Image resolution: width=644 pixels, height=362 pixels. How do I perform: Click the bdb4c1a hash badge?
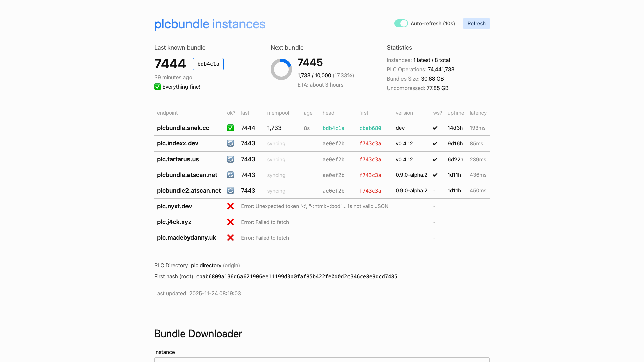coord(208,64)
